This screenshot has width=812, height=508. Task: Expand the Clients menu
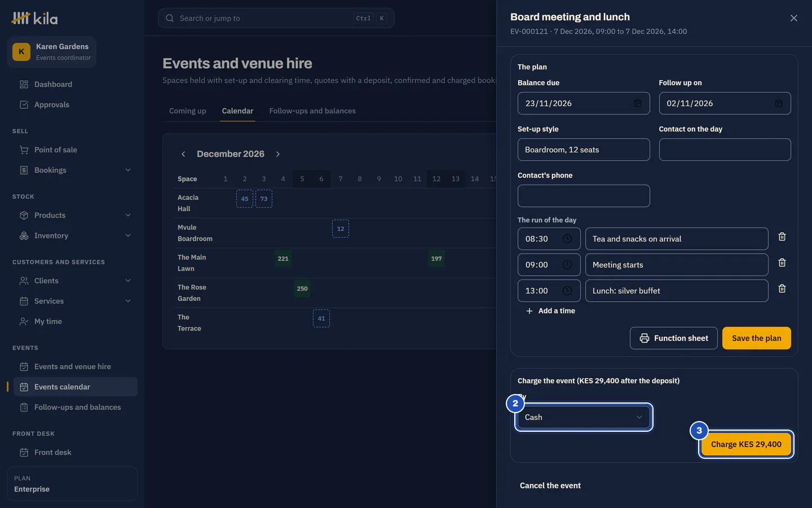(76, 281)
